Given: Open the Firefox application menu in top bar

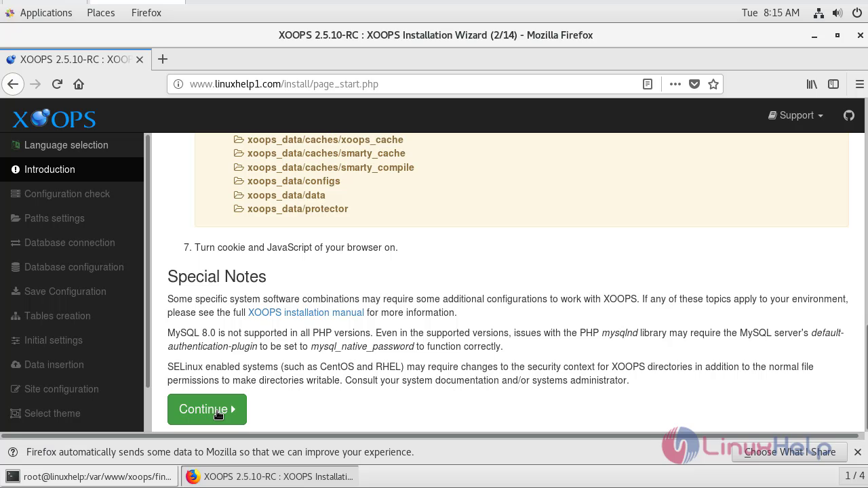Looking at the screenshot, I should click(x=146, y=13).
